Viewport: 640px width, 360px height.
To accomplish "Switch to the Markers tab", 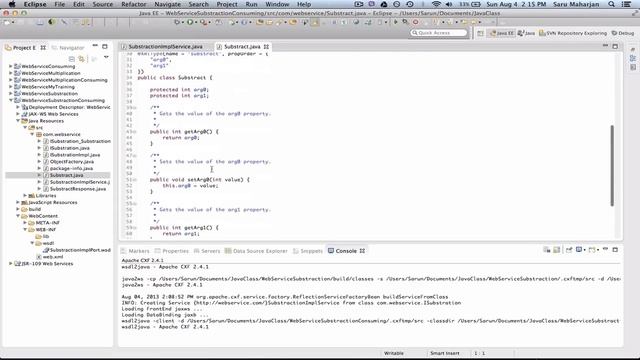I will (135, 251).
